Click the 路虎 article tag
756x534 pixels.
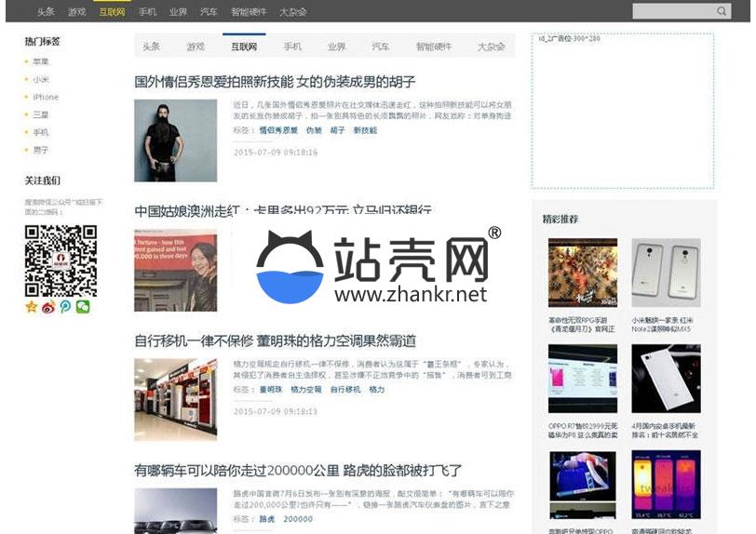(267, 519)
